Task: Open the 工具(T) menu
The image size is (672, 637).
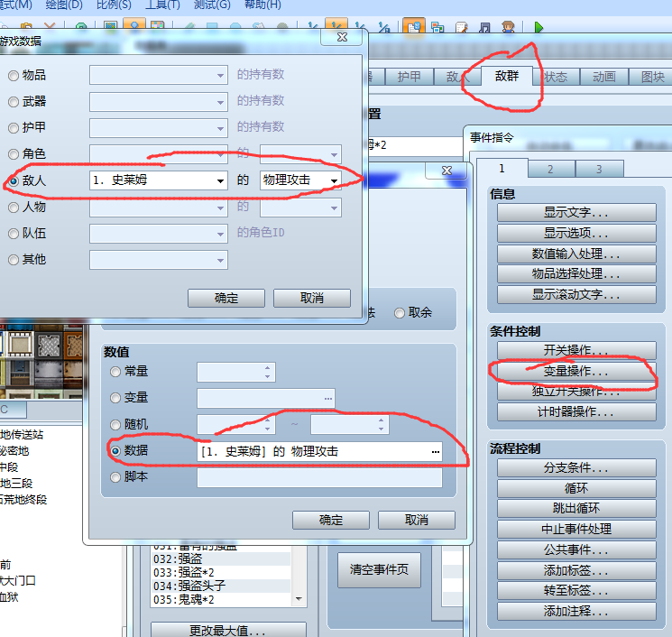Action: pos(163,5)
